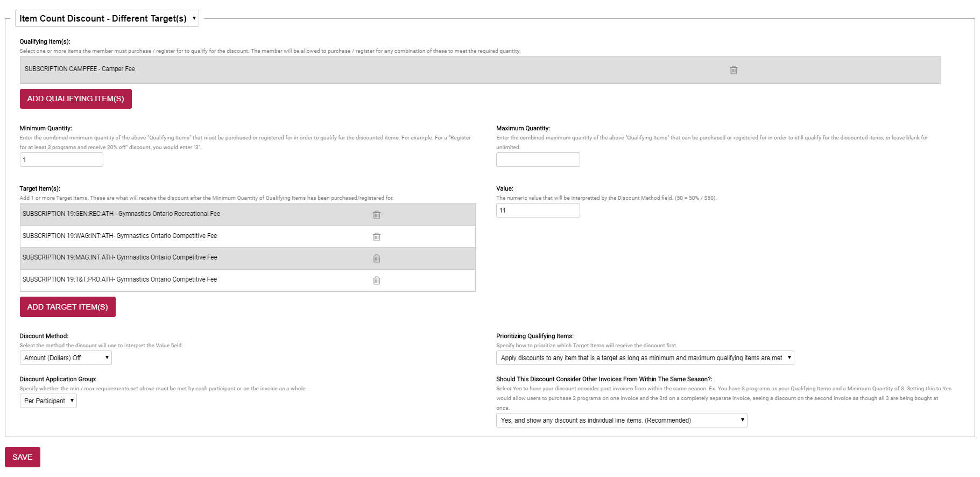Remove the Gymnastics Ontario Recreational Fee target
Screen dimensions: 980x477
[x=377, y=215]
